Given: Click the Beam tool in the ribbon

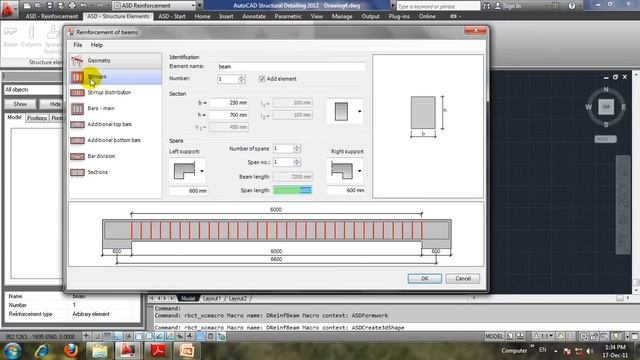Looking at the screenshot, I should (11, 37).
